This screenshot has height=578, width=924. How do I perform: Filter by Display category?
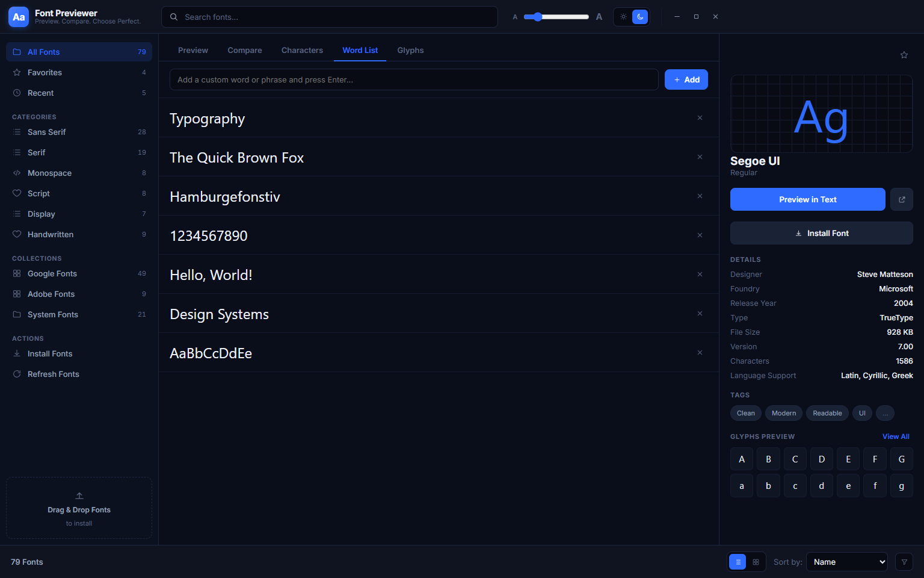click(x=79, y=214)
